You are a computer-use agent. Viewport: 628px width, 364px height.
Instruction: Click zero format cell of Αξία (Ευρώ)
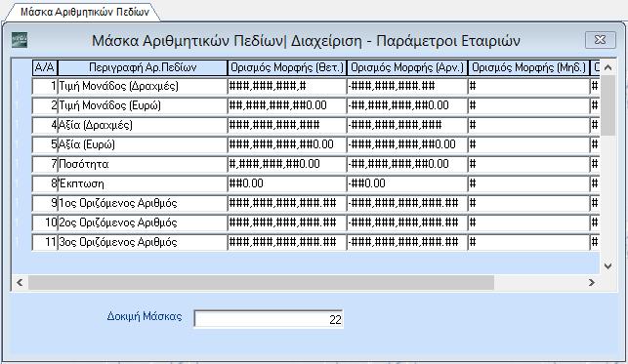point(528,144)
